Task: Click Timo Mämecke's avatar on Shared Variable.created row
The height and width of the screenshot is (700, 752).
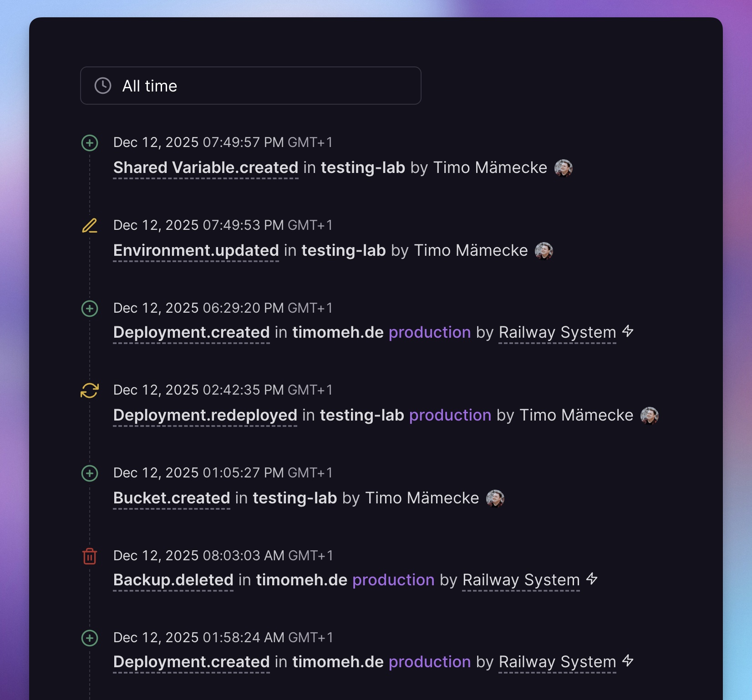Action: [x=564, y=168]
